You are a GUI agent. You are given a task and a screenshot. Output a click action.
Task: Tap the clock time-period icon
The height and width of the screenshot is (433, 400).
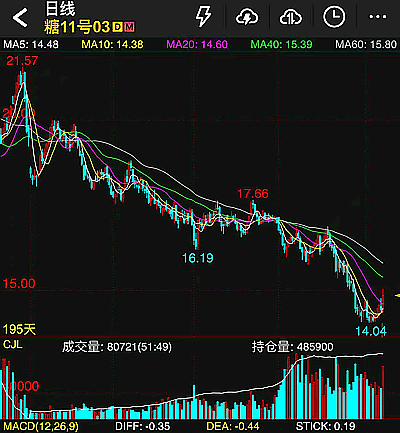click(x=334, y=16)
